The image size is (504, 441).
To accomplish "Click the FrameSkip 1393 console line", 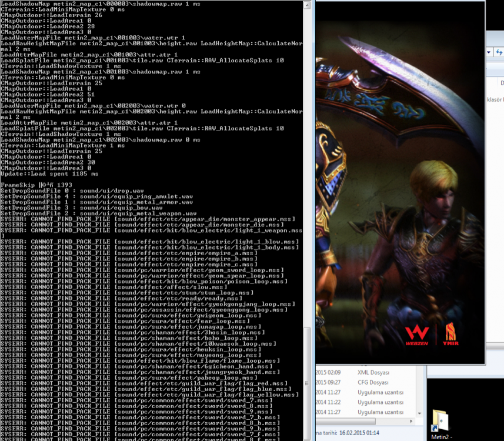I will point(36,185).
